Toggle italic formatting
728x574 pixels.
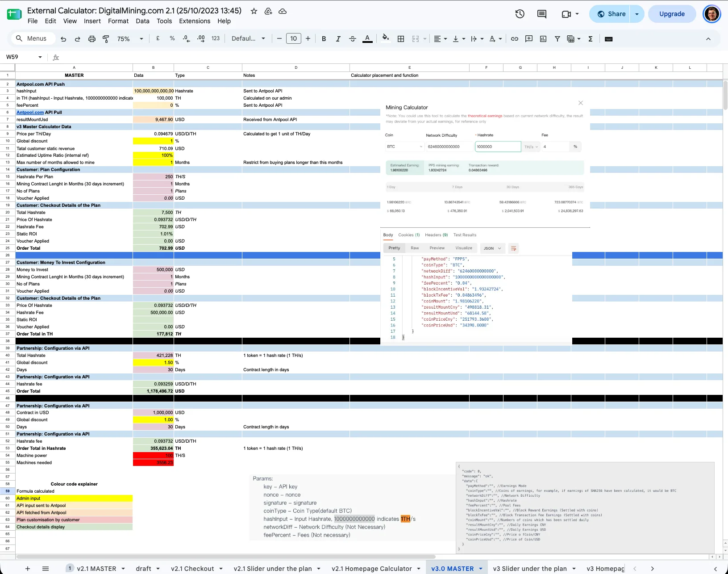tap(338, 39)
